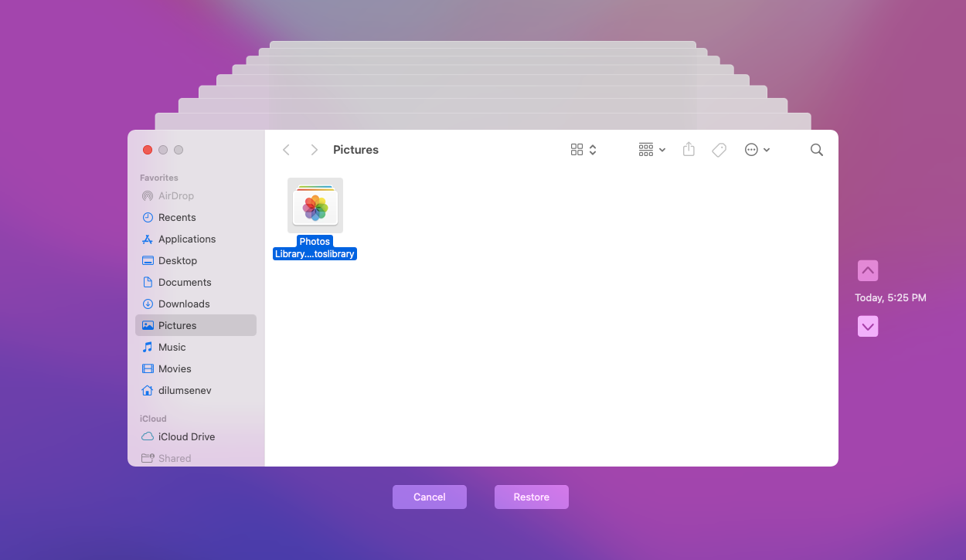Viewport: 966px width, 560px height.
Task: Expand the More actions ellipsis menu
Action: [x=757, y=149]
